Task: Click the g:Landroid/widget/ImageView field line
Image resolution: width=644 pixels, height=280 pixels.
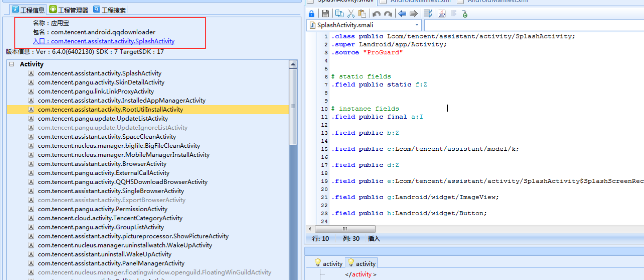Action: (x=415, y=197)
